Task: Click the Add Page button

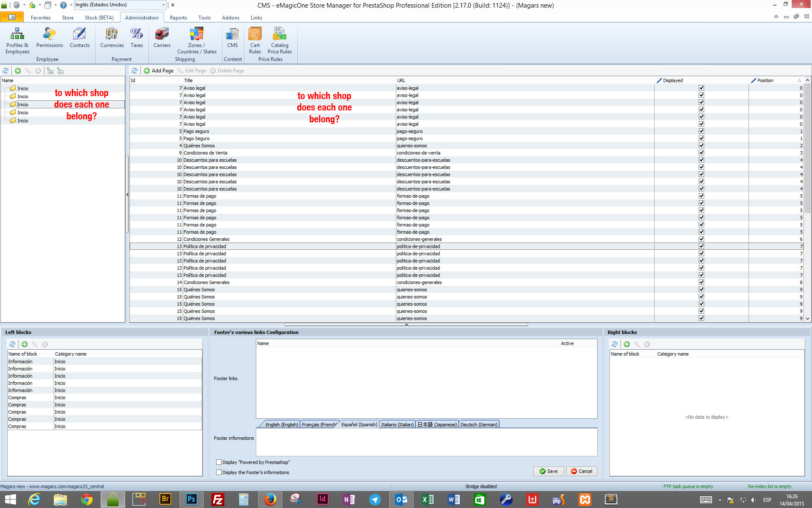Action: pyautogui.click(x=159, y=71)
